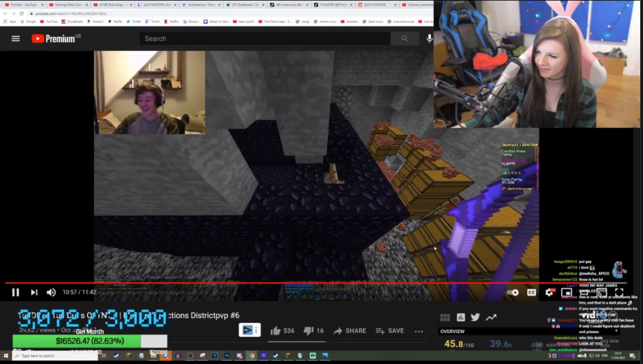This screenshot has width=643, height=364.
Task: Open the Apps bookmark
Action: tap(10, 21)
